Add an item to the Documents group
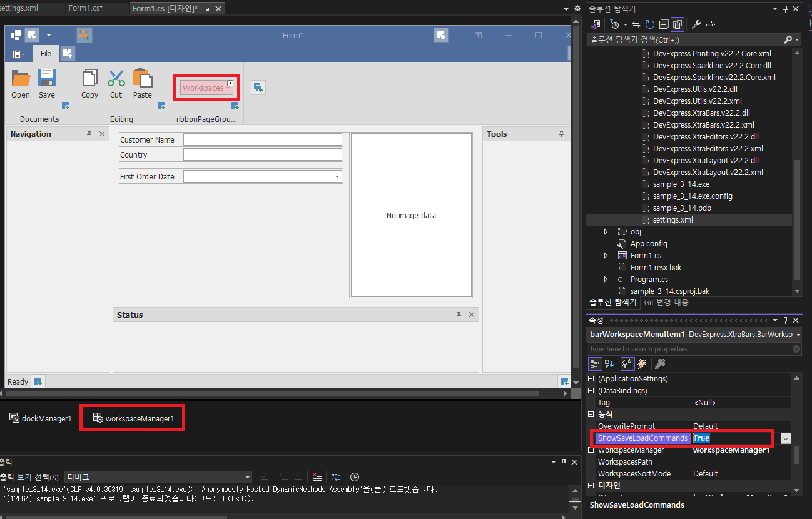The image size is (812, 519). [65, 106]
